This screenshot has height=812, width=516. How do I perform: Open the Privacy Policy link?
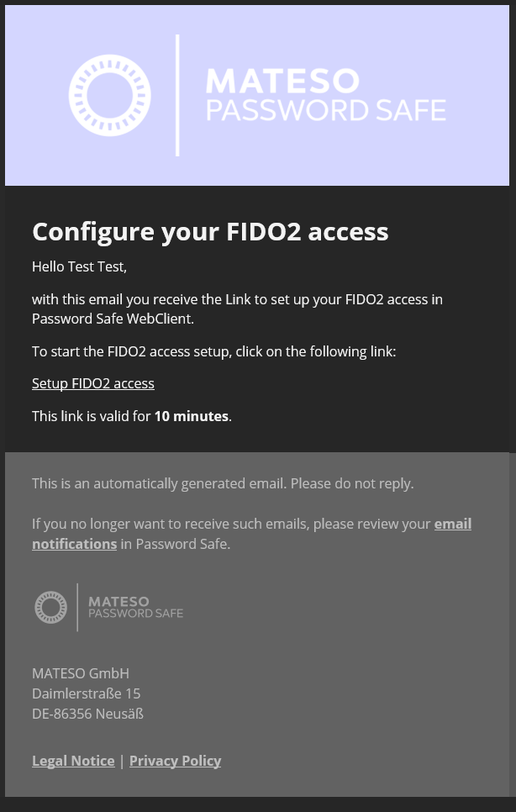(175, 761)
